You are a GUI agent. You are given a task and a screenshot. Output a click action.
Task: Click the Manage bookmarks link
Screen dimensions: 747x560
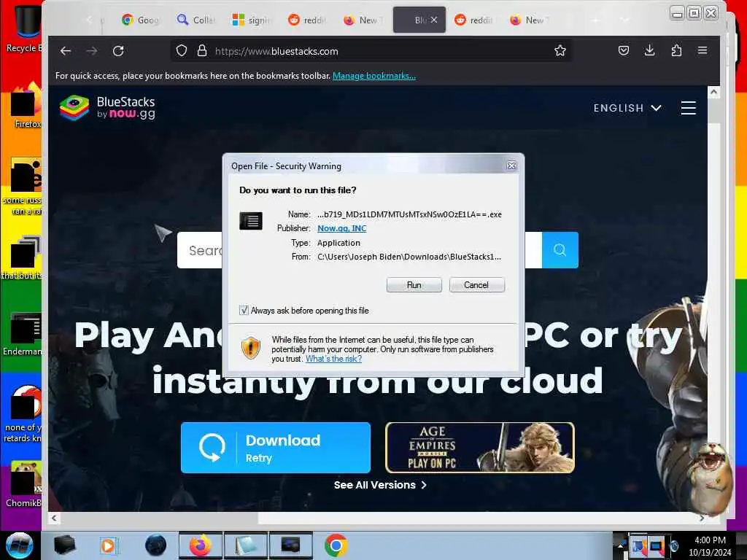[374, 76]
